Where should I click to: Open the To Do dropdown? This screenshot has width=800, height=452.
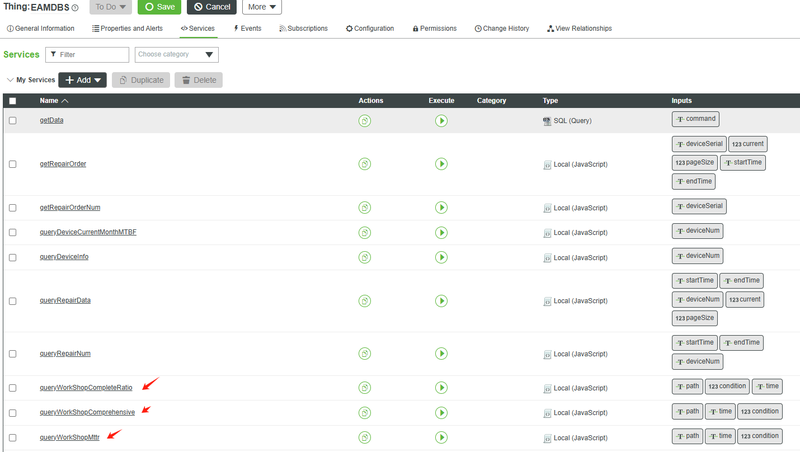(x=111, y=7)
